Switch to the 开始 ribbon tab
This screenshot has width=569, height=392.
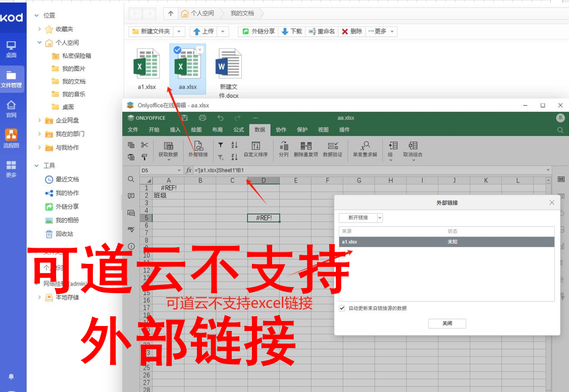tap(154, 130)
